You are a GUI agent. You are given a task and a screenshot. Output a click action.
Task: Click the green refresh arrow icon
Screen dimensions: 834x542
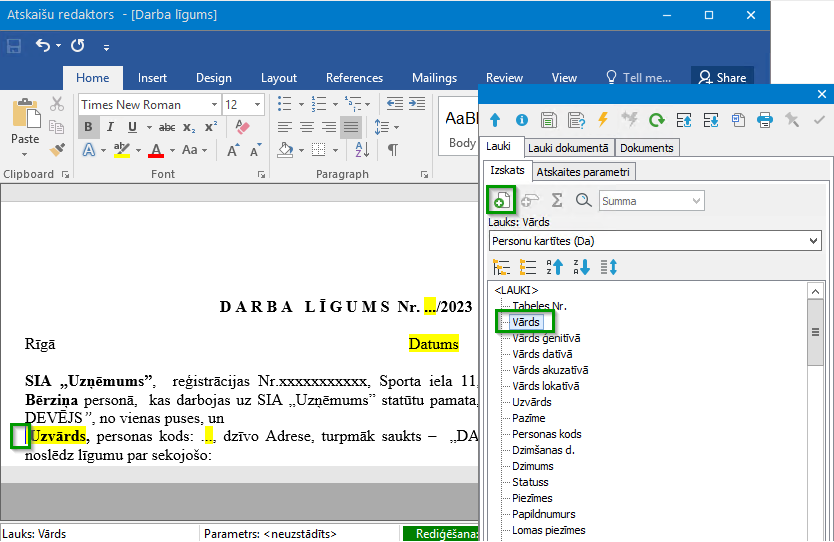[x=657, y=120]
